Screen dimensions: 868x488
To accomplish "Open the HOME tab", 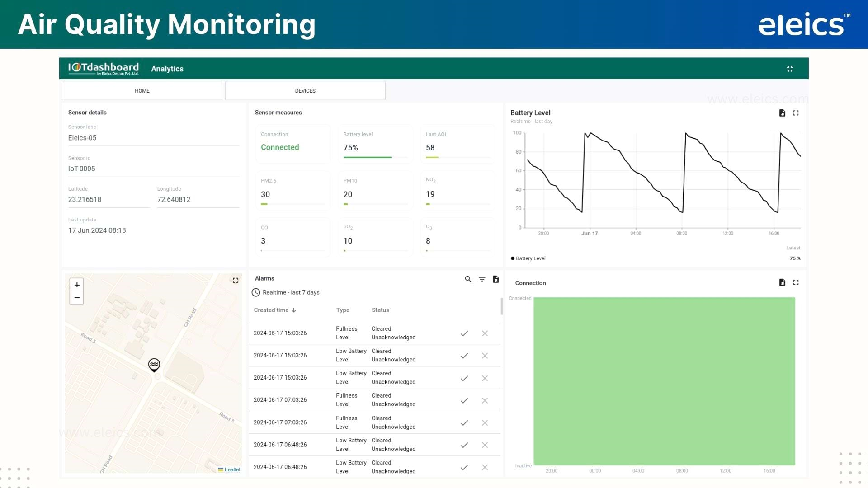I will click(142, 91).
